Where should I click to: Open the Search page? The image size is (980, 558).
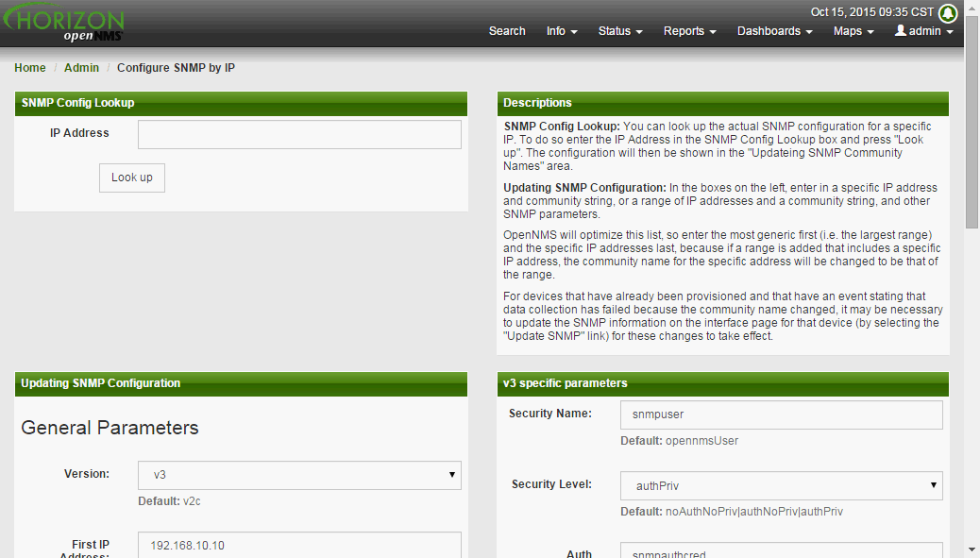pyautogui.click(x=507, y=31)
